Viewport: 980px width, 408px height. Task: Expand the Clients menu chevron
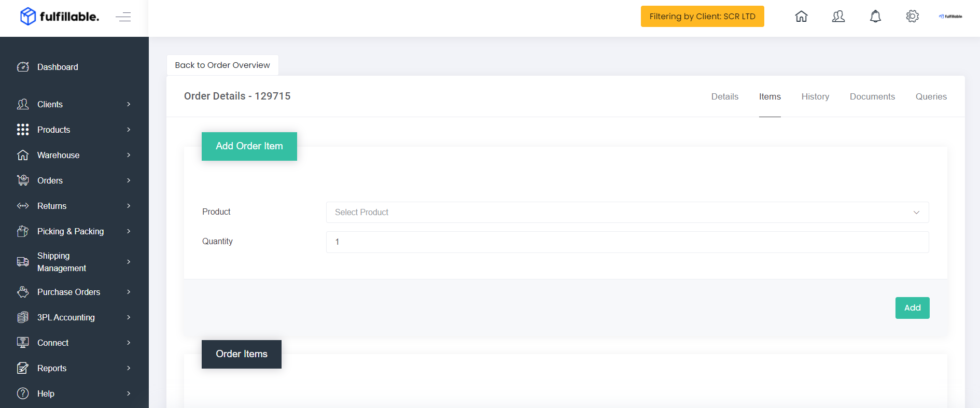click(129, 104)
